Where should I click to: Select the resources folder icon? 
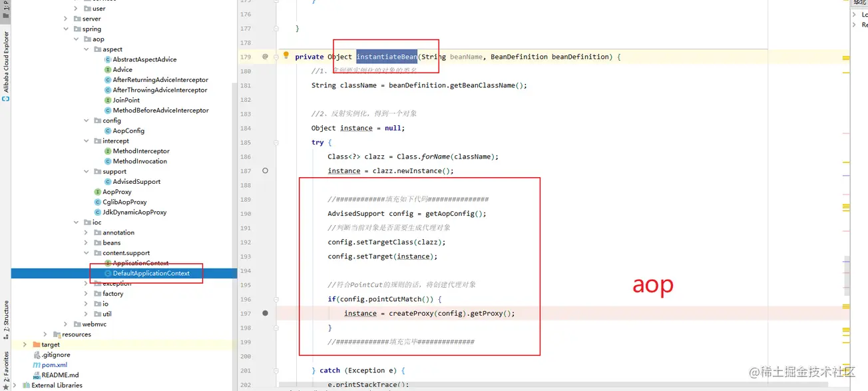(57, 334)
